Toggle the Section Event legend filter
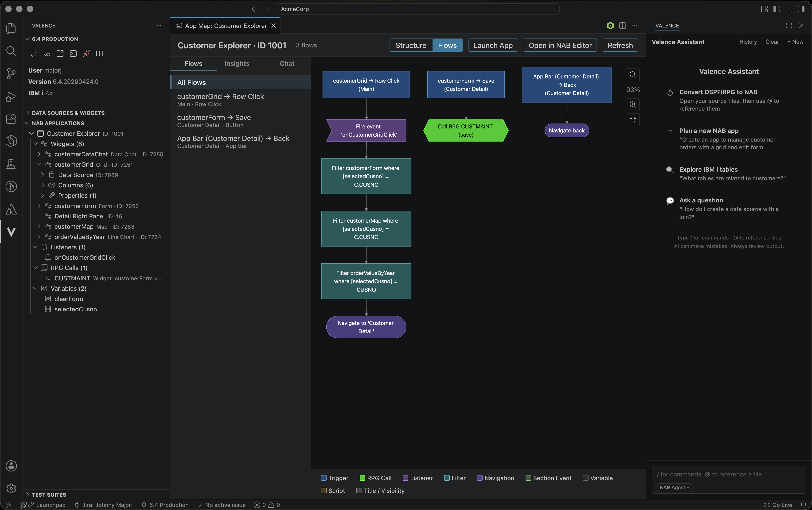Image resolution: width=812 pixels, height=510 pixels. (548, 478)
